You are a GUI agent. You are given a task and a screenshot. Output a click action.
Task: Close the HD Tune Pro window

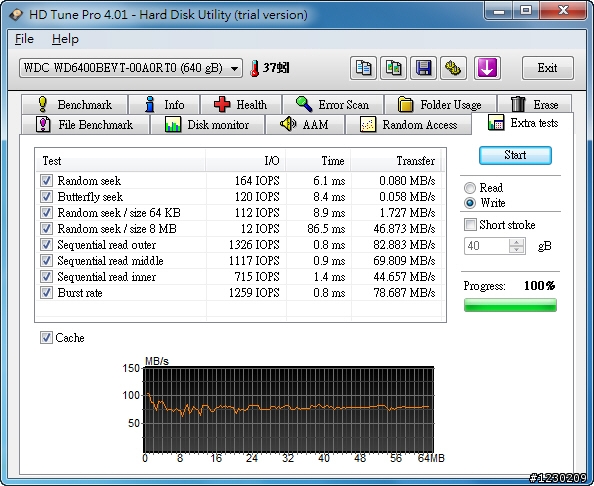click(563, 11)
